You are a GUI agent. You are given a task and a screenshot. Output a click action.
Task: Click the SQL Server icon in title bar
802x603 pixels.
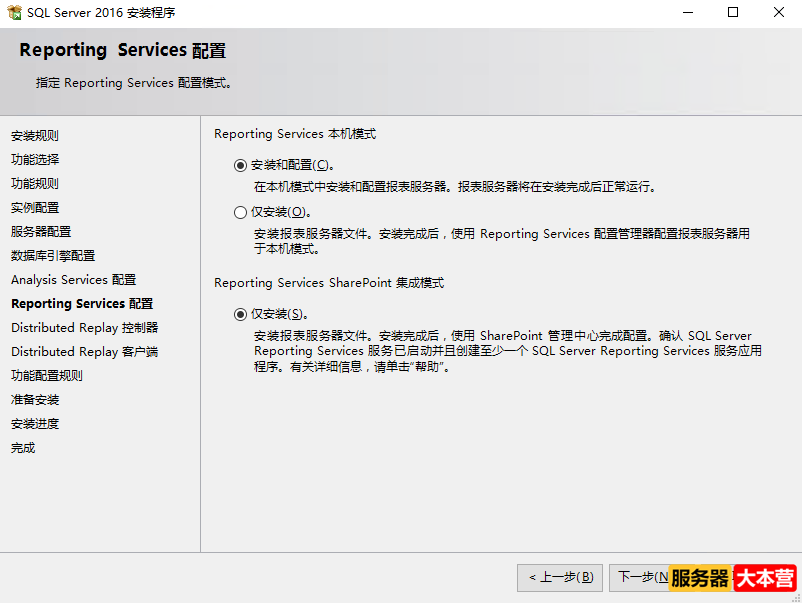(14, 12)
